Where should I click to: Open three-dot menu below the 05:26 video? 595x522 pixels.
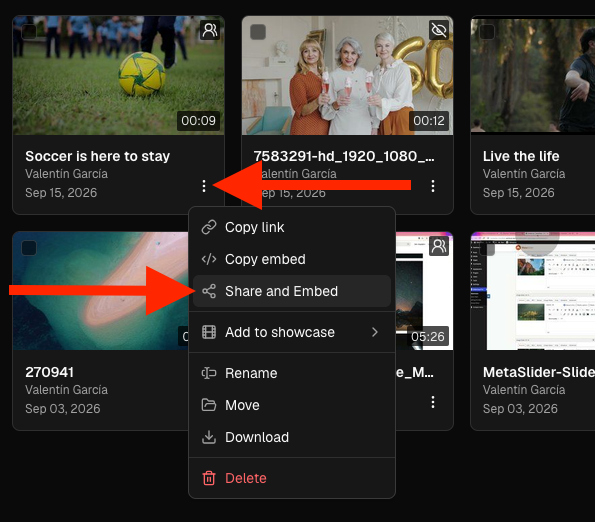[x=433, y=402]
